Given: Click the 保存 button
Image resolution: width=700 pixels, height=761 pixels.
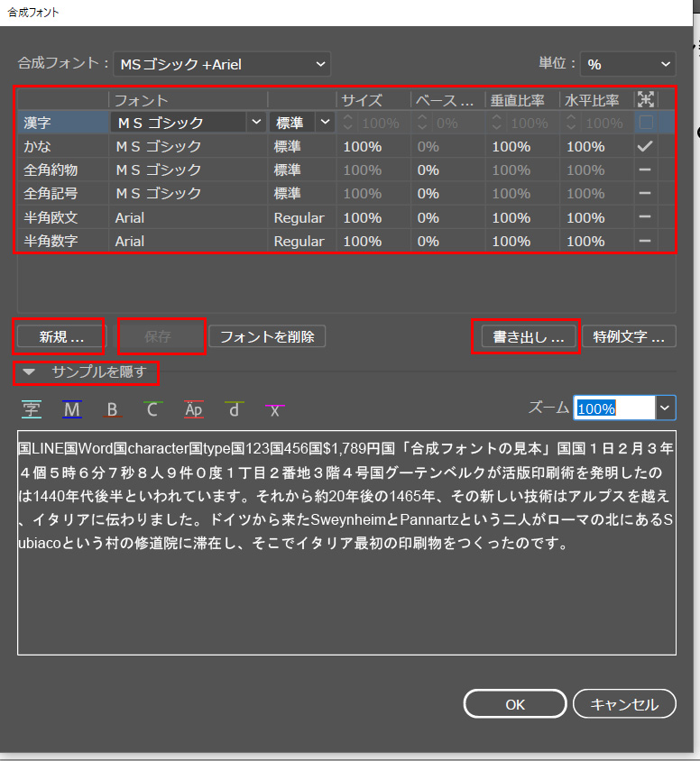Looking at the screenshot, I should (x=157, y=336).
